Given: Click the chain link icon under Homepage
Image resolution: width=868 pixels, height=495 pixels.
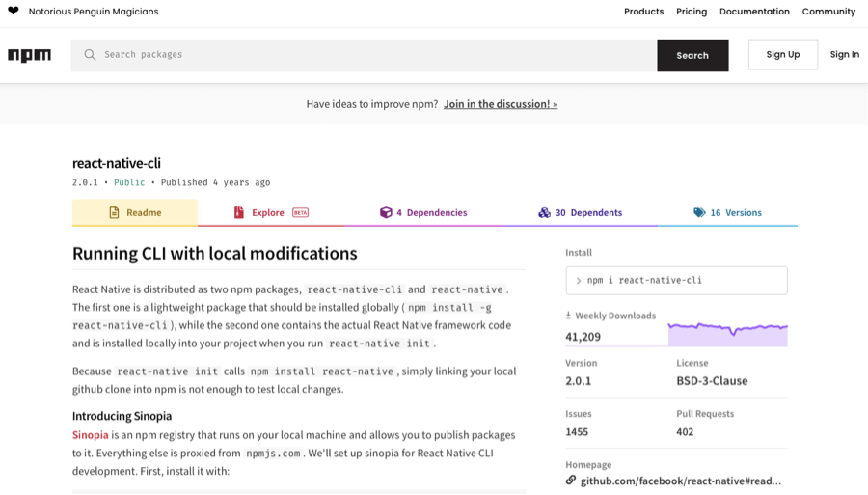Looking at the screenshot, I should pyautogui.click(x=571, y=481).
